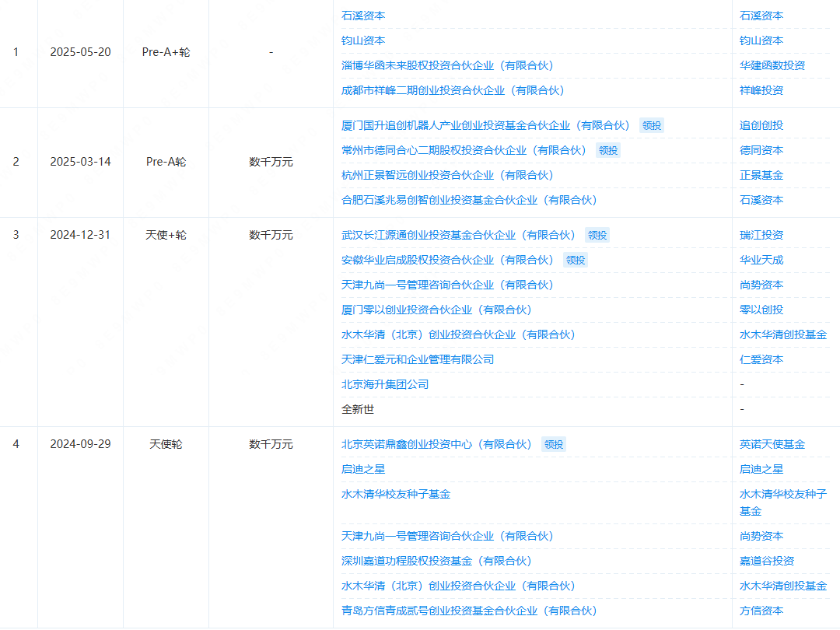Click the 领投 badge next to 常州市德同合心二期

pos(607,150)
